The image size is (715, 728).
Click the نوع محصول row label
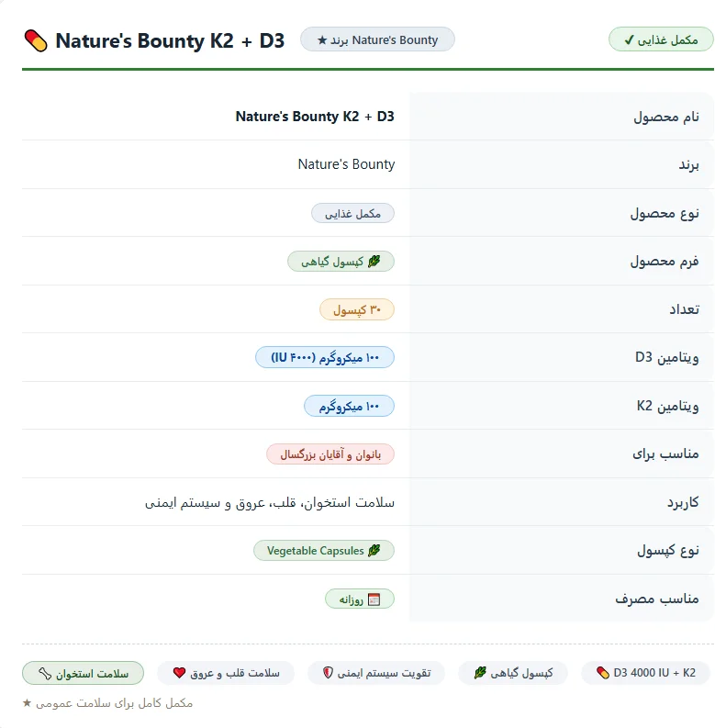tap(665, 214)
